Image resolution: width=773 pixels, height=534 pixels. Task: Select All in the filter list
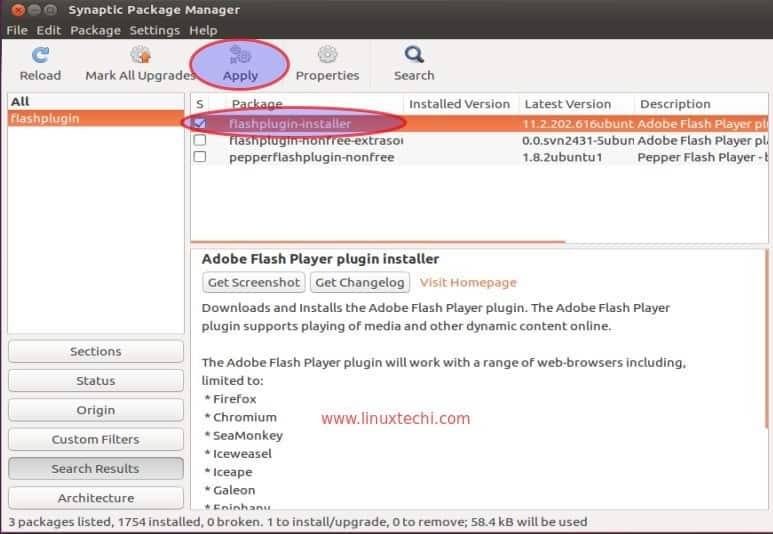(96, 102)
